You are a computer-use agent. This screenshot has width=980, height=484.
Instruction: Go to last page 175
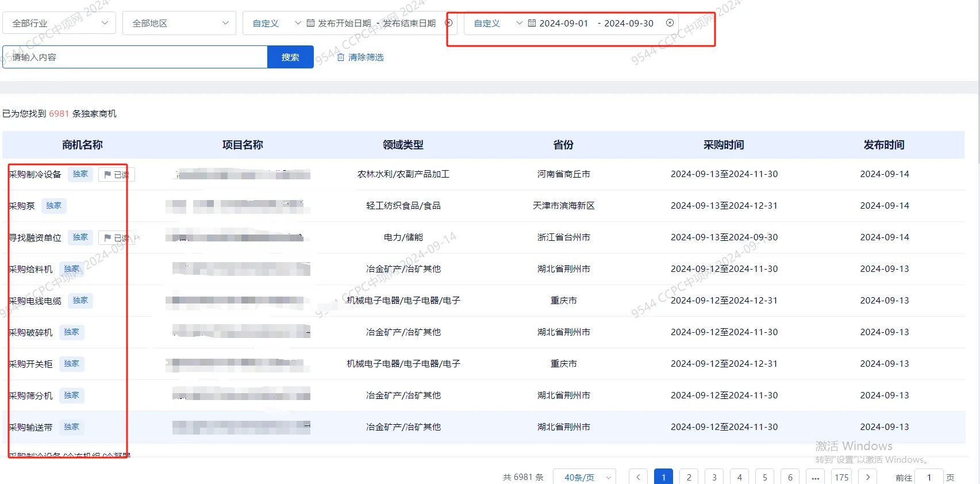tap(841, 477)
